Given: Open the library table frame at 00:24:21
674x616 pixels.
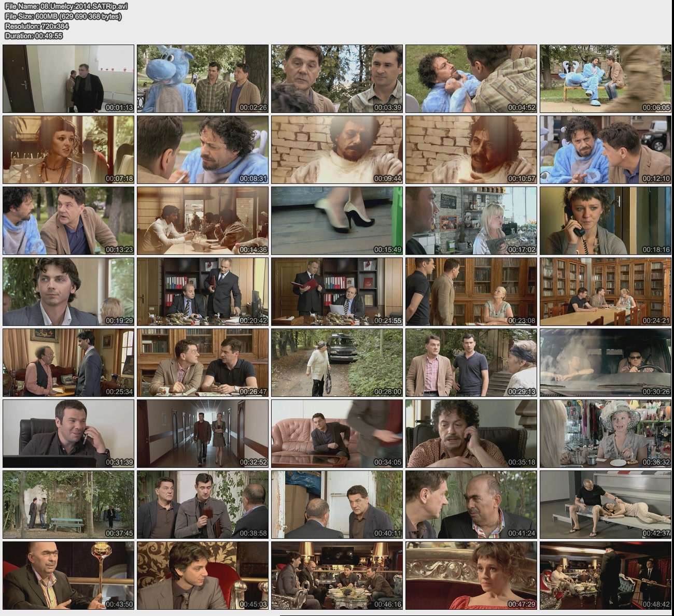Looking at the screenshot, I should click(605, 292).
